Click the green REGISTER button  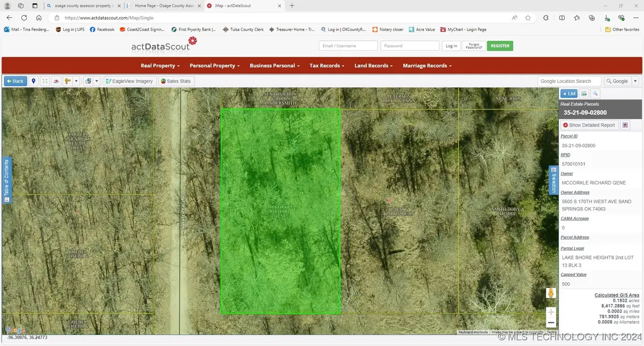(500, 46)
